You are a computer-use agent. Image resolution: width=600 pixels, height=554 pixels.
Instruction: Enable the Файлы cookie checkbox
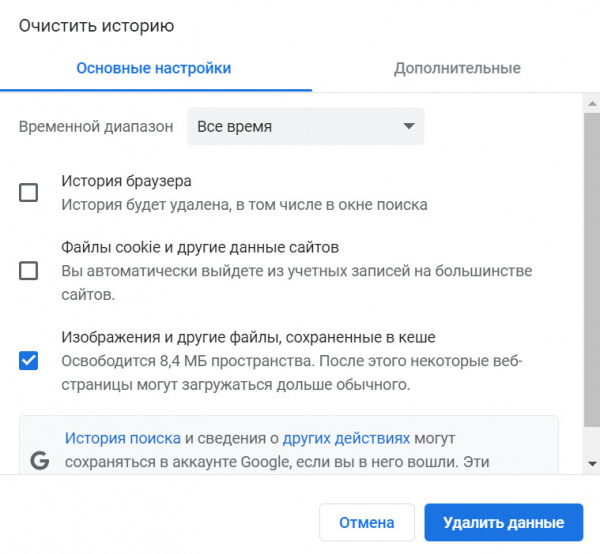[x=29, y=270]
